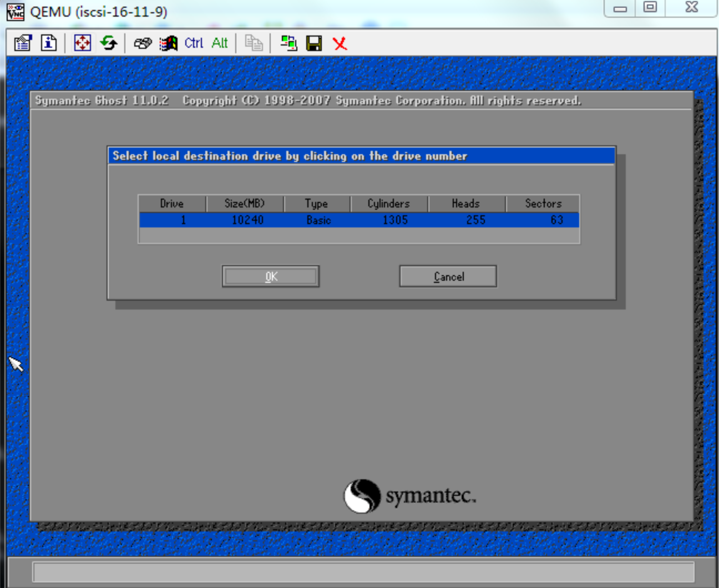Click the Sectors column header
Viewport: 719px width, 588px height.
pos(543,204)
